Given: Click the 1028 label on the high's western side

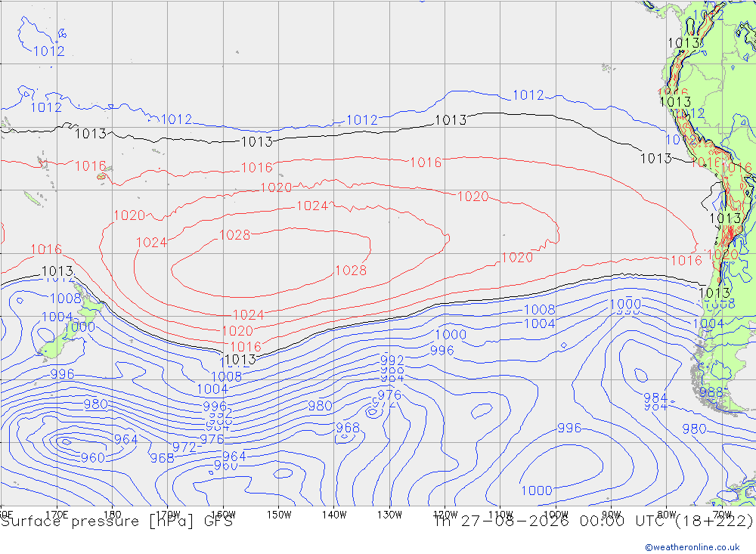Looking at the screenshot, I should click(x=235, y=235).
